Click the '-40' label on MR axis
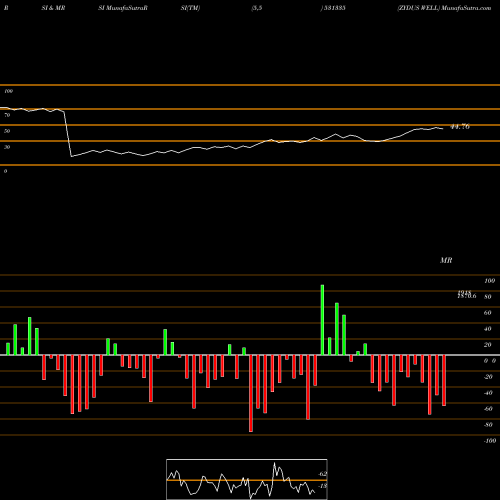Viewport: 500px width, 500px height. (x=488, y=393)
